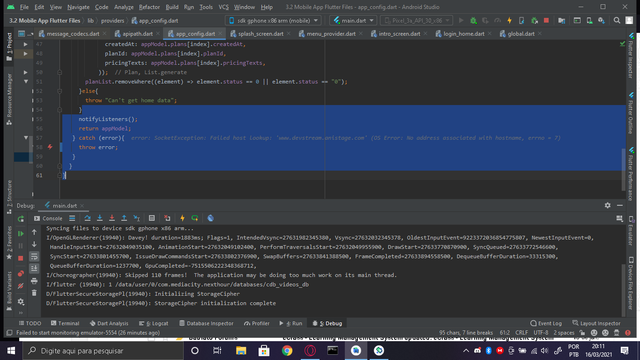
Task: Click line 58 breakpoint marker in gutter
Action: [50, 147]
